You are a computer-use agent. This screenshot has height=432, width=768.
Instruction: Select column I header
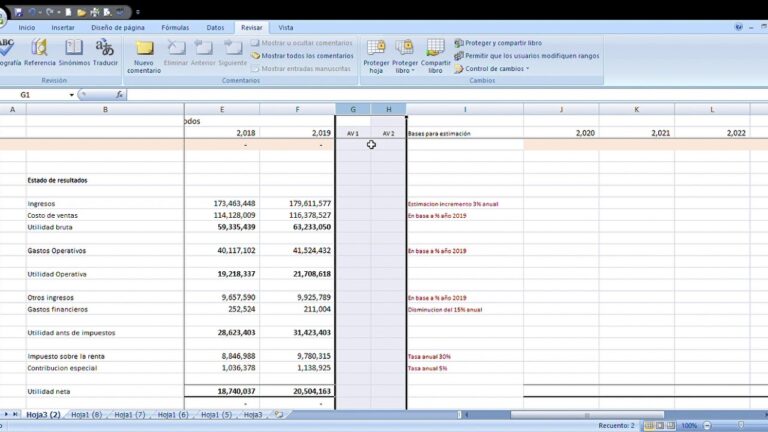[x=465, y=109]
